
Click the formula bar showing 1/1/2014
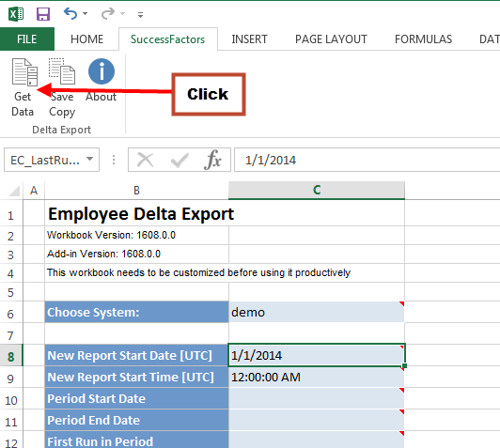coord(367,160)
